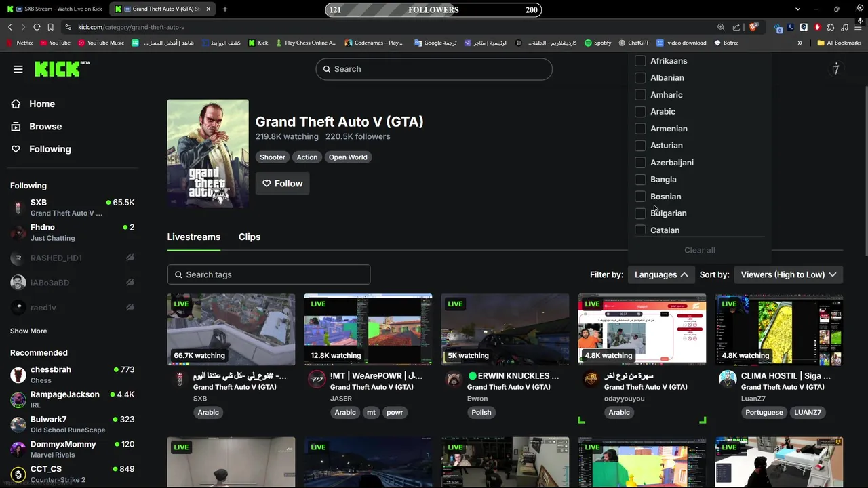This screenshot has width=868, height=488.
Task: Click the profile avatar at top right
Action: pos(836,68)
